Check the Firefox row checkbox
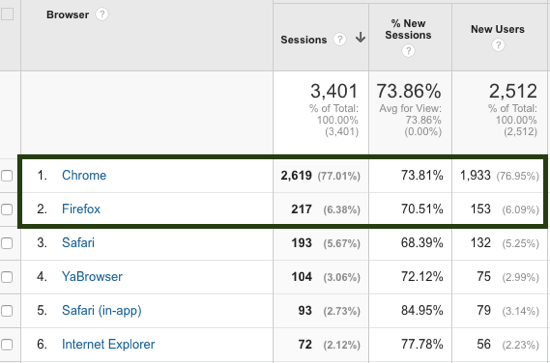The width and height of the screenshot is (550, 363). (x=7, y=209)
